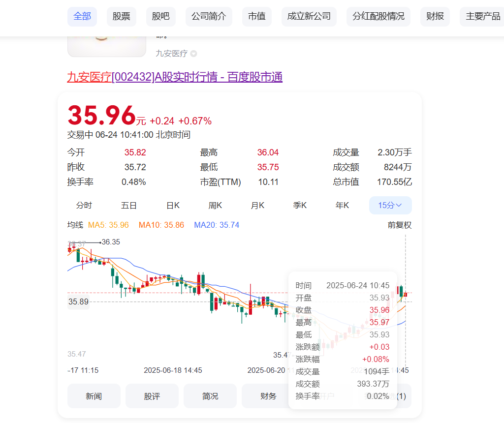Click the 最高 value 36.04
504x423 pixels.
(268, 152)
